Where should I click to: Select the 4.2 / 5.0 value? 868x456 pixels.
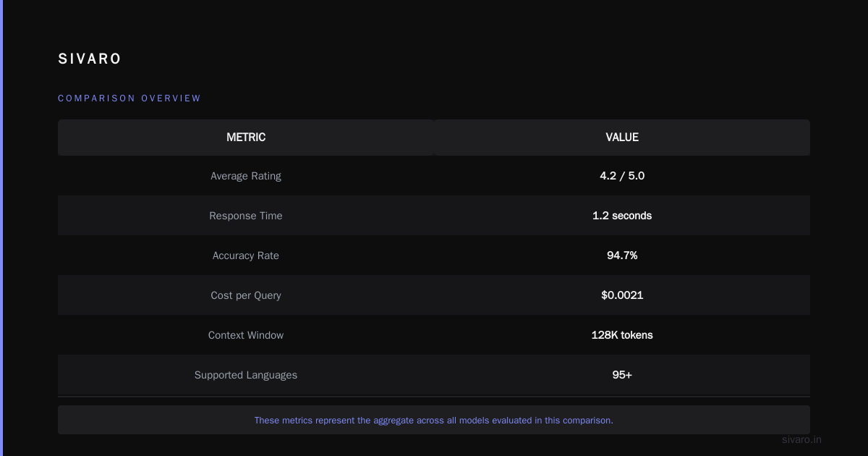point(622,176)
